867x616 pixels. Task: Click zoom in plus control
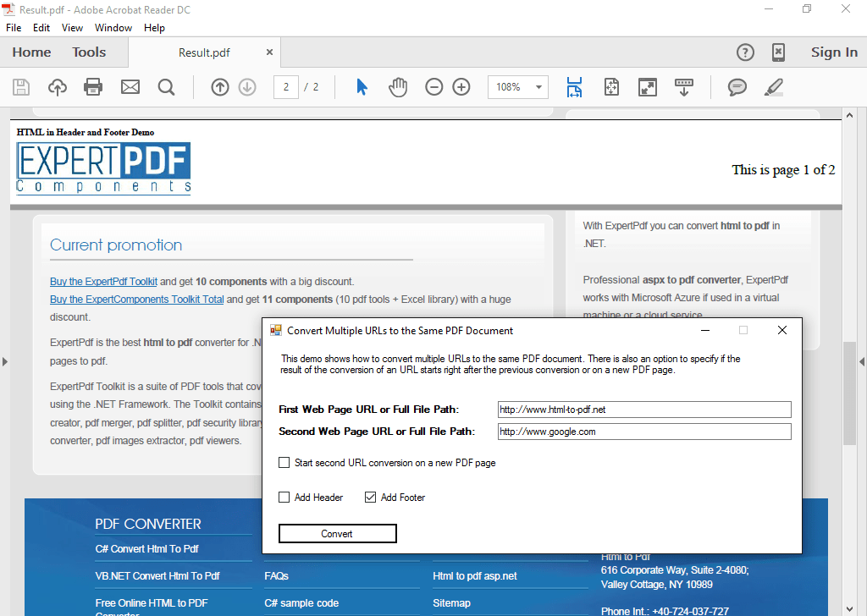[x=461, y=86]
